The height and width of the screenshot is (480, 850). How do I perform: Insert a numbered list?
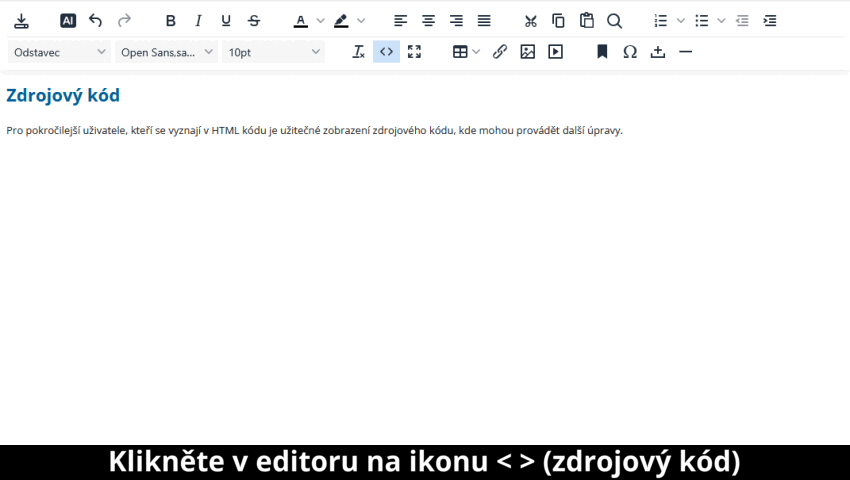[x=661, y=21]
